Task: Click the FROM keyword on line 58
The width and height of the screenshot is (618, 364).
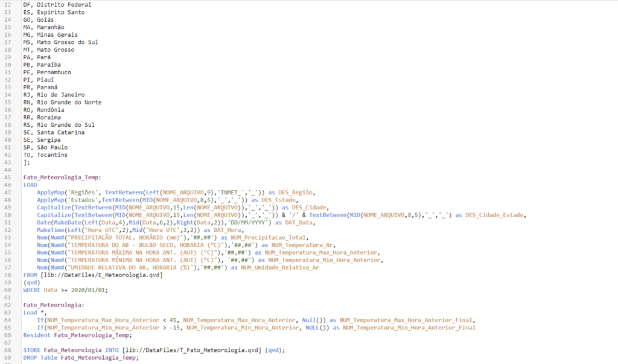Action: 30,275
